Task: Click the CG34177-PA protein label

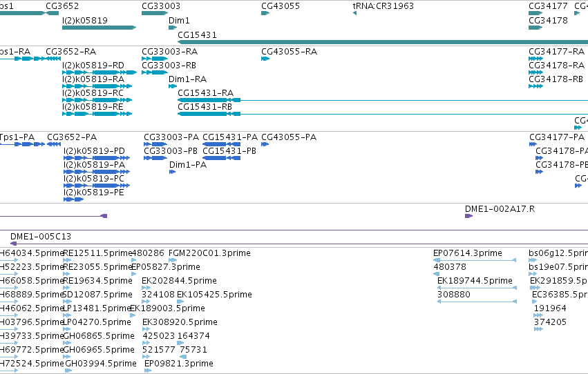Action: pyautogui.click(x=557, y=137)
